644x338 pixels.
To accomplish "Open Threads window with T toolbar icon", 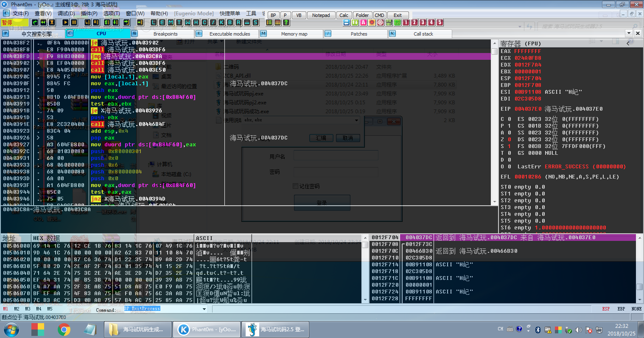I will [x=179, y=22].
